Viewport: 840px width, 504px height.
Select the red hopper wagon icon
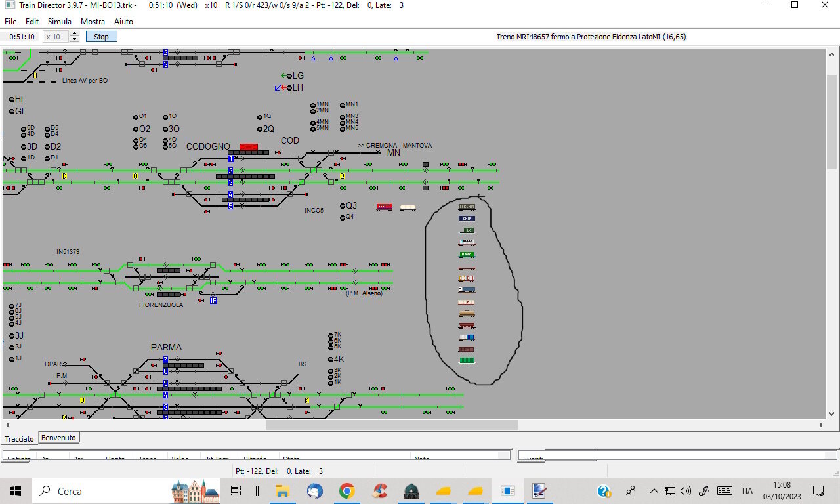pos(467,325)
